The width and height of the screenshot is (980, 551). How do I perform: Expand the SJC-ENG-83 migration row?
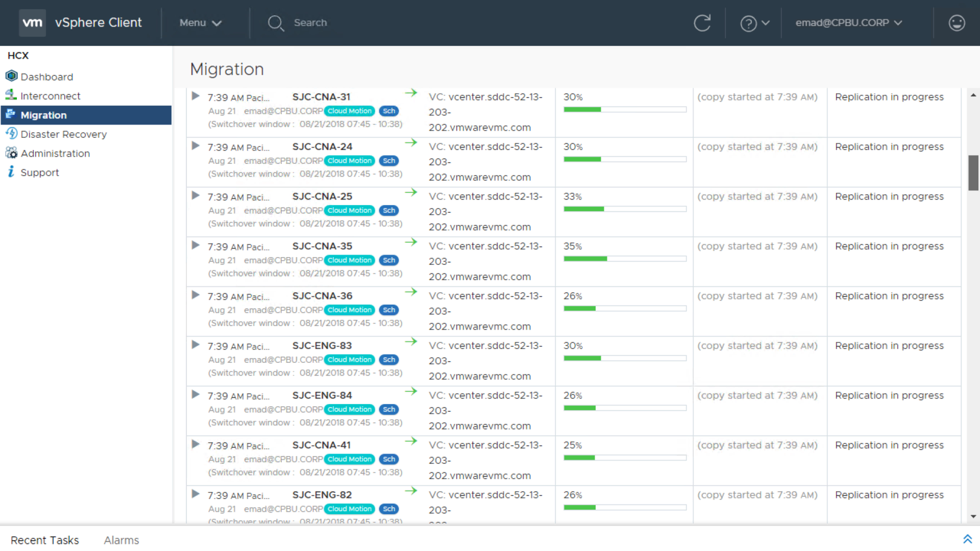[x=195, y=345]
